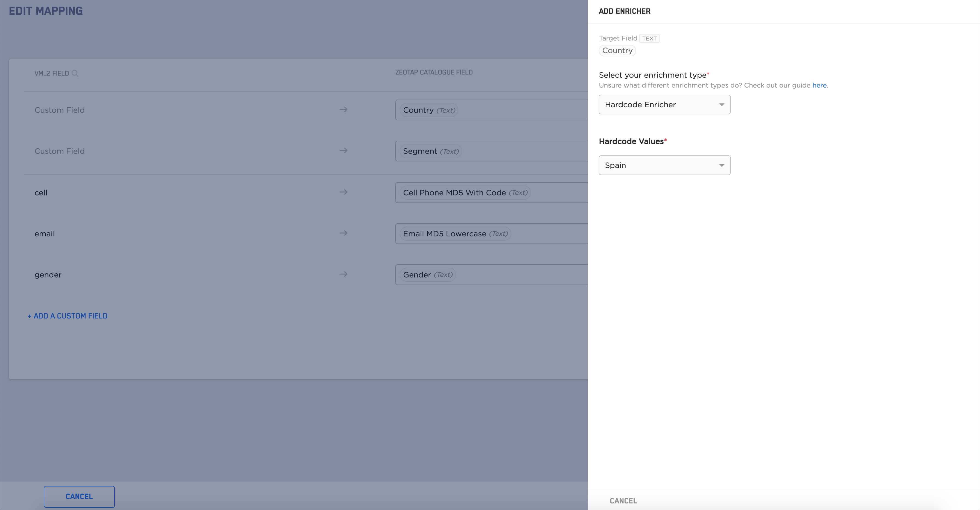Click Add A Custom Field link
The height and width of the screenshot is (510, 980).
(x=67, y=316)
